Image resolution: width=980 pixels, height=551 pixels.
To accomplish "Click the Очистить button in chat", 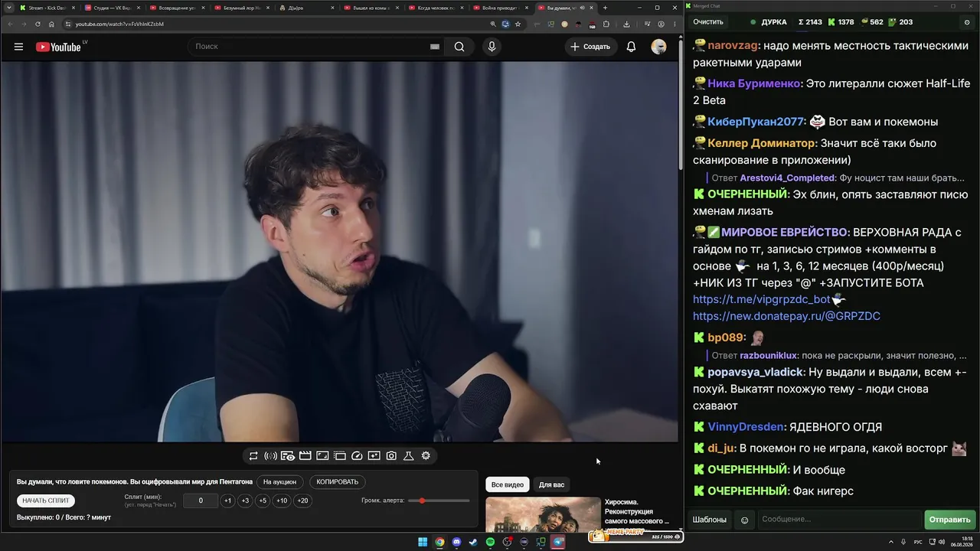I will (x=708, y=22).
